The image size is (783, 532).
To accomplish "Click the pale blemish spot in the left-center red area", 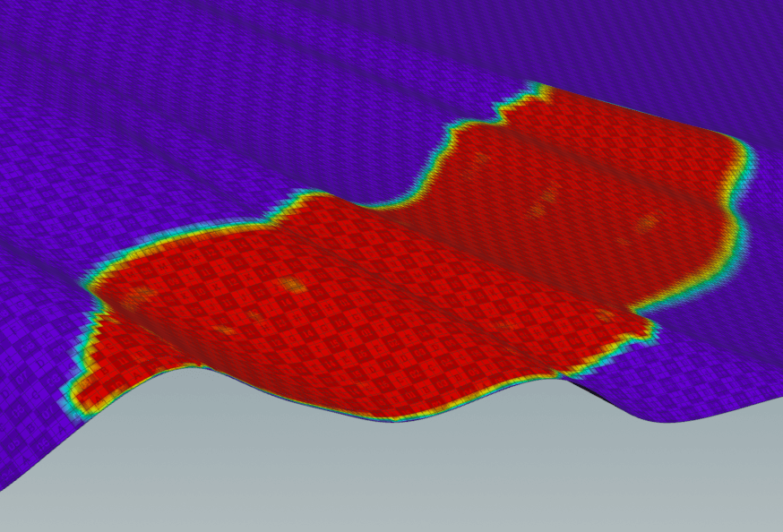I will coord(290,285).
